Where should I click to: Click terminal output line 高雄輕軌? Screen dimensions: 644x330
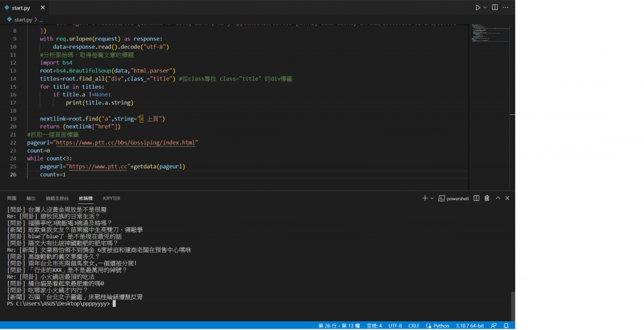click(x=53, y=257)
